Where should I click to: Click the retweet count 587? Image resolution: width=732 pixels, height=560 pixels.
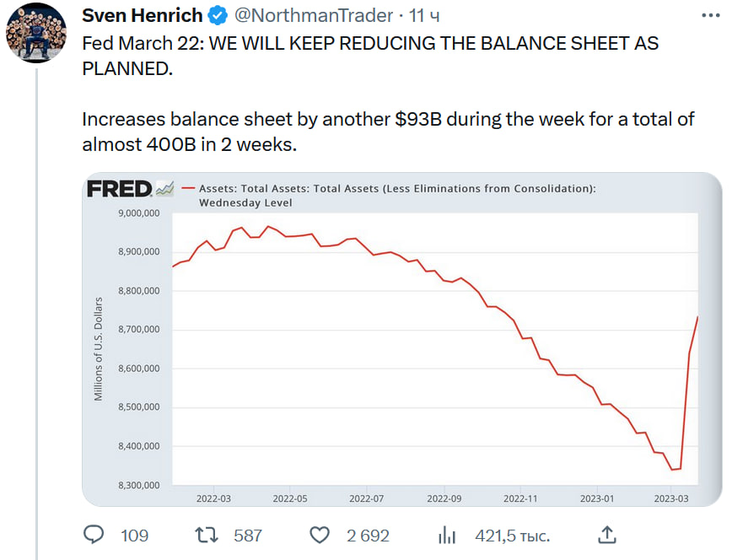248,536
